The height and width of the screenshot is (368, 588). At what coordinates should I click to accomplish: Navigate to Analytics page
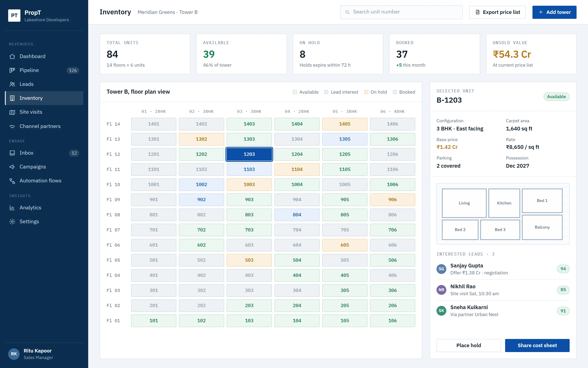(44, 208)
